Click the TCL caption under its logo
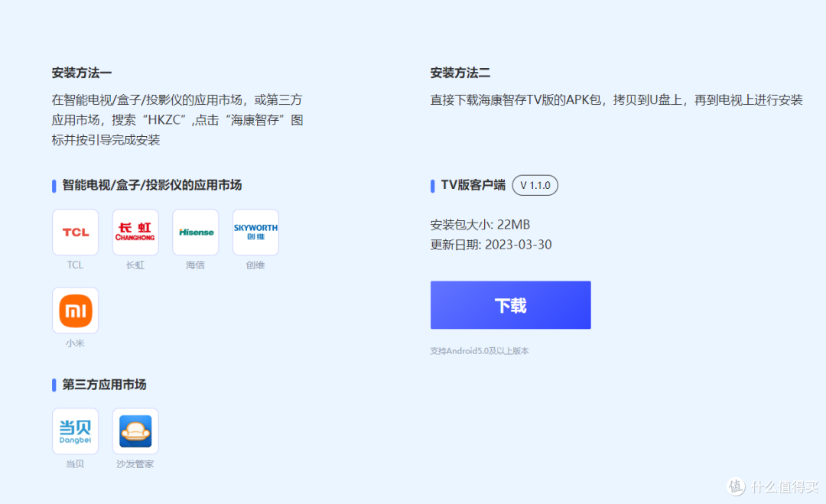The height and width of the screenshot is (504, 826). tap(75, 265)
